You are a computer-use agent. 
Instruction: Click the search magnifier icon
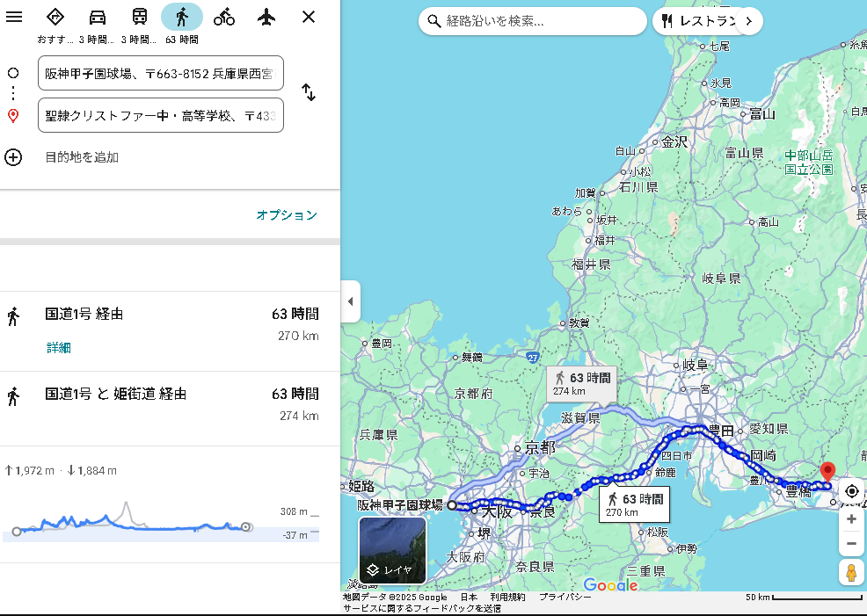coord(434,21)
